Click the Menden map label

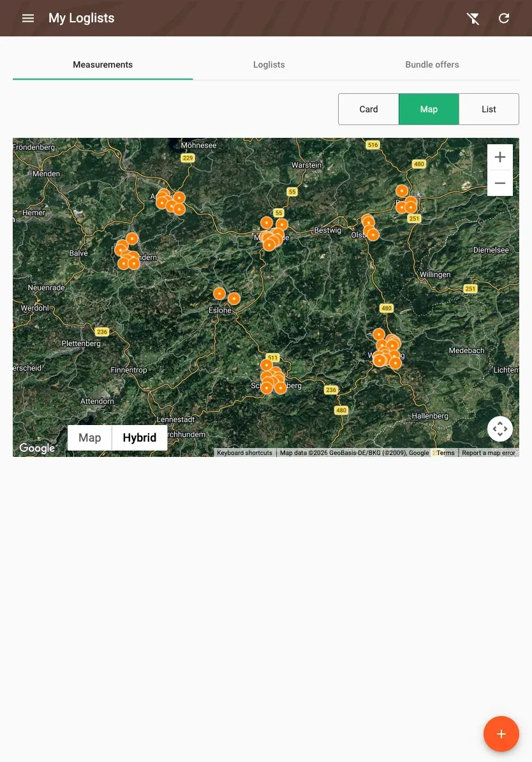(46, 174)
